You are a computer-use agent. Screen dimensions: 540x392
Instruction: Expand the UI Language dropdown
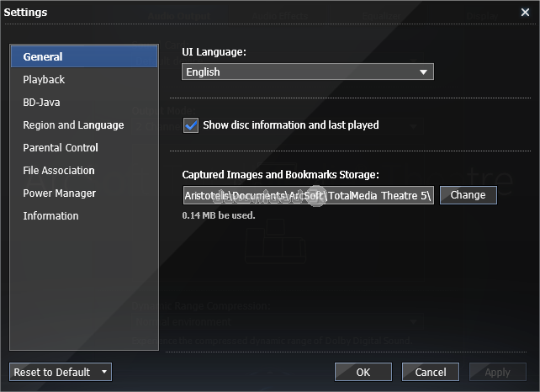pos(308,72)
